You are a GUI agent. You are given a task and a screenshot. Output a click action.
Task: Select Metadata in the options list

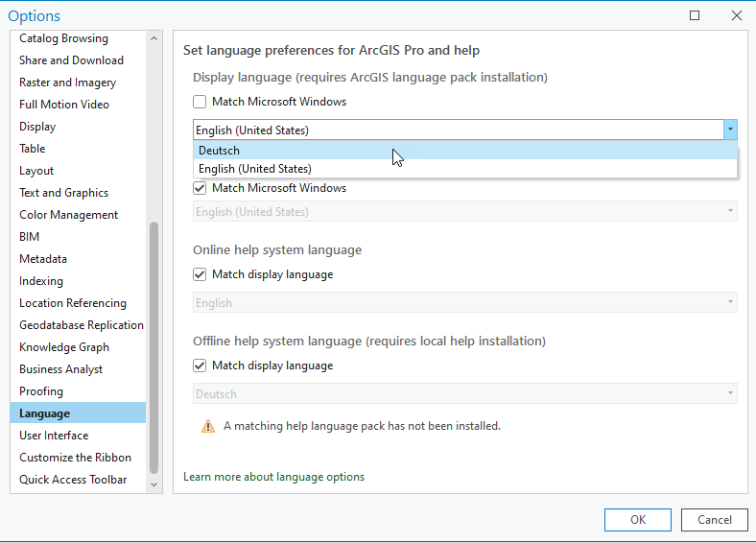(78, 259)
